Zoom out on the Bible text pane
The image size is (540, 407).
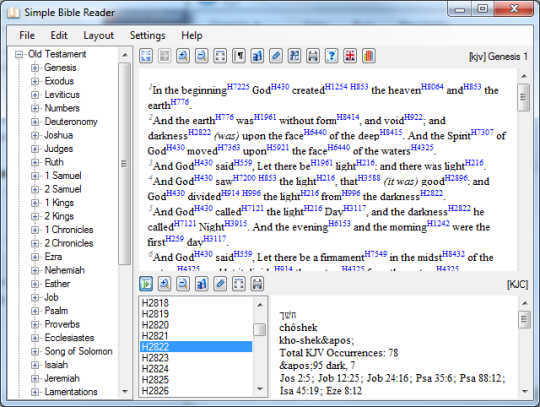(202, 56)
